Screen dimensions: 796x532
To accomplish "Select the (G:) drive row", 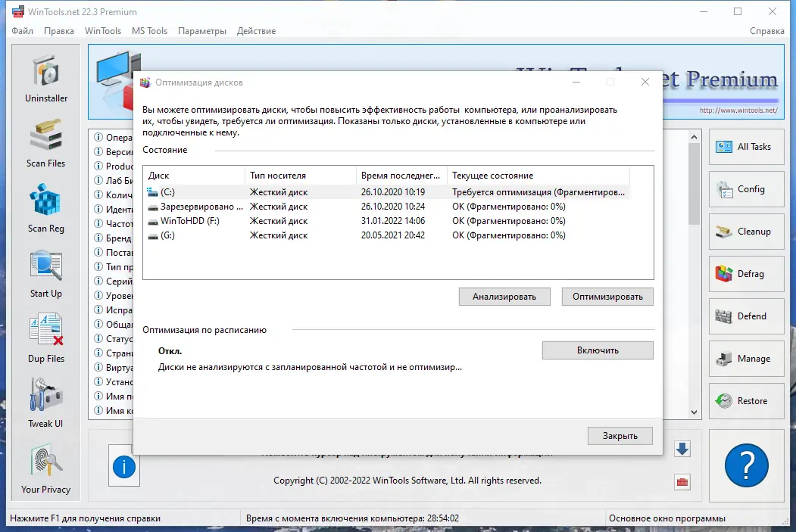I will [386, 235].
